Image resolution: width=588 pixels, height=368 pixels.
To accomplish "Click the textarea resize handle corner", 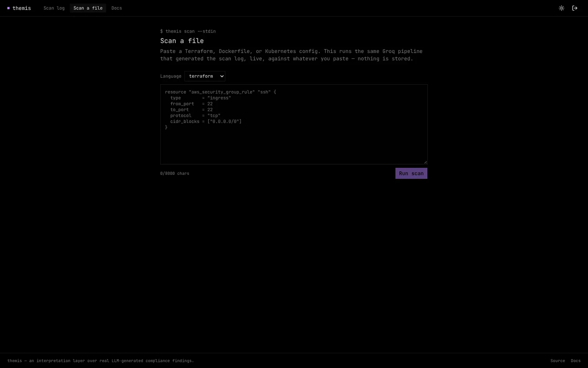I will [x=426, y=162].
